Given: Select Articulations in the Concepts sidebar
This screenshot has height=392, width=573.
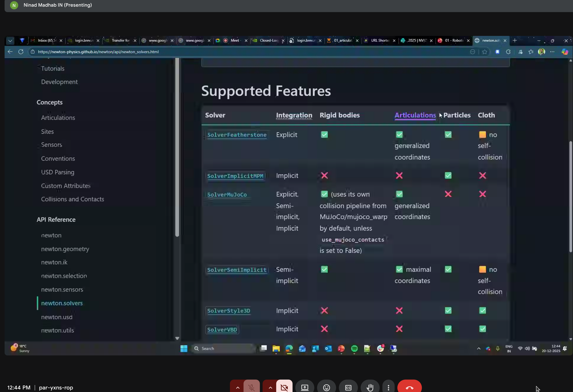Looking at the screenshot, I should tap(58, 118).
